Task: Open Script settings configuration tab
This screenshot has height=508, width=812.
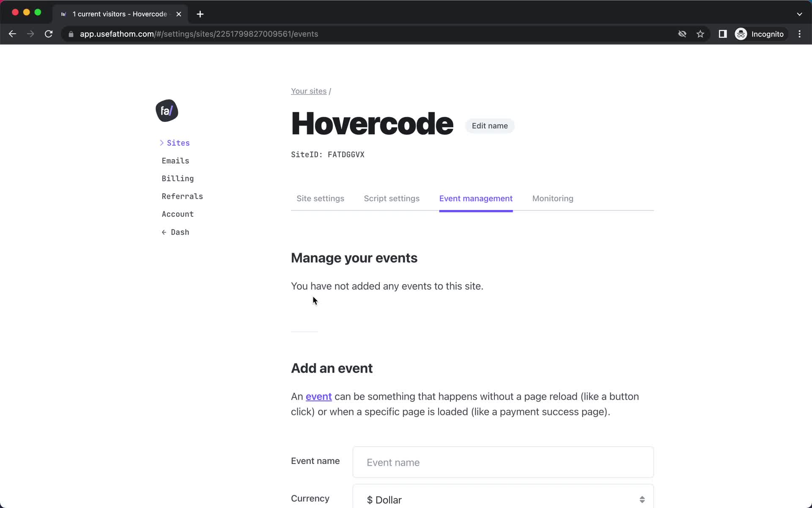Action: pyautogui.click(x=392, y=199)
